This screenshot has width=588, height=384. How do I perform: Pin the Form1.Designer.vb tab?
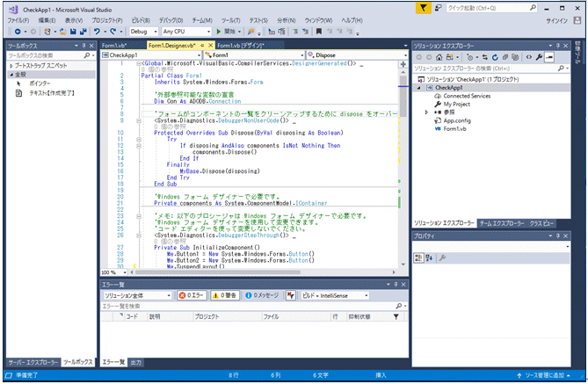pos(202,46)
